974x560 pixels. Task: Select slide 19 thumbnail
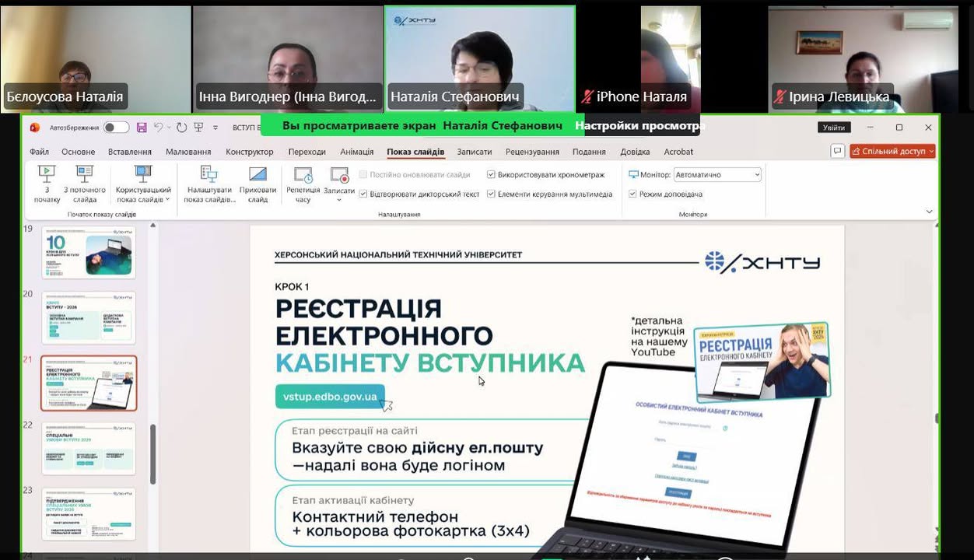point(88,253)
